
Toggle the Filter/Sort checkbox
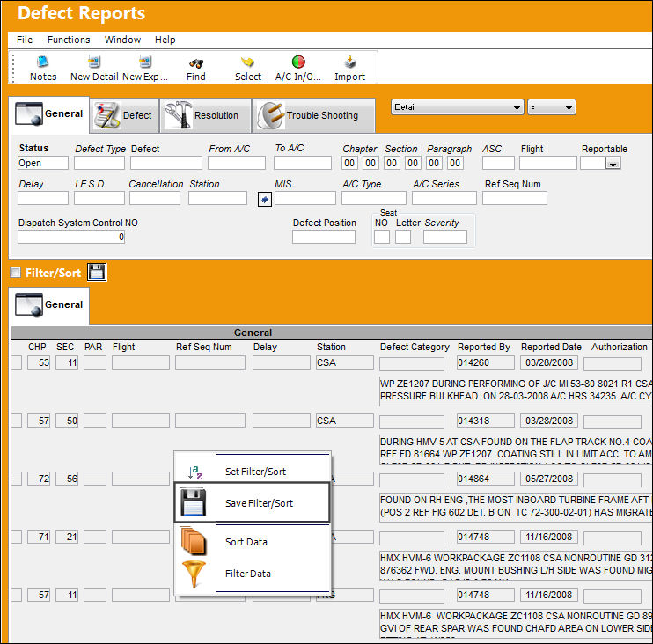[16, 272]
